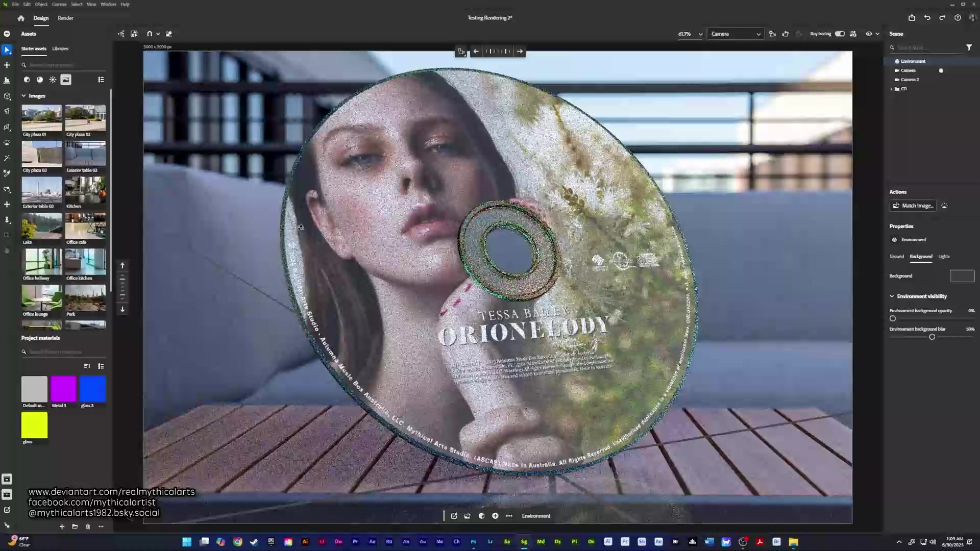Click the Match Image button
Screen dimensions: 980x551
tap(913, 206)
